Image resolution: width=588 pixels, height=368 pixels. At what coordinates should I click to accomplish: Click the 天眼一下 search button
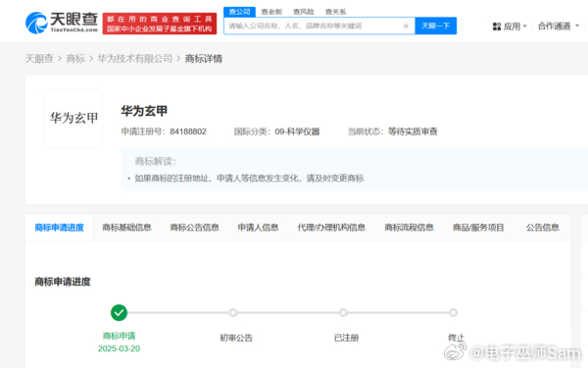[x=436, y=26]
